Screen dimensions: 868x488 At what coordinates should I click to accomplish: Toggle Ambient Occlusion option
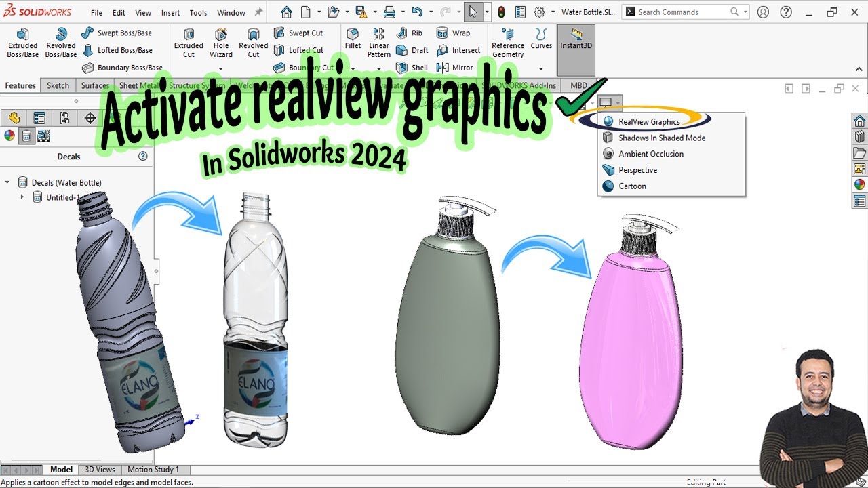tap(643, 154)
